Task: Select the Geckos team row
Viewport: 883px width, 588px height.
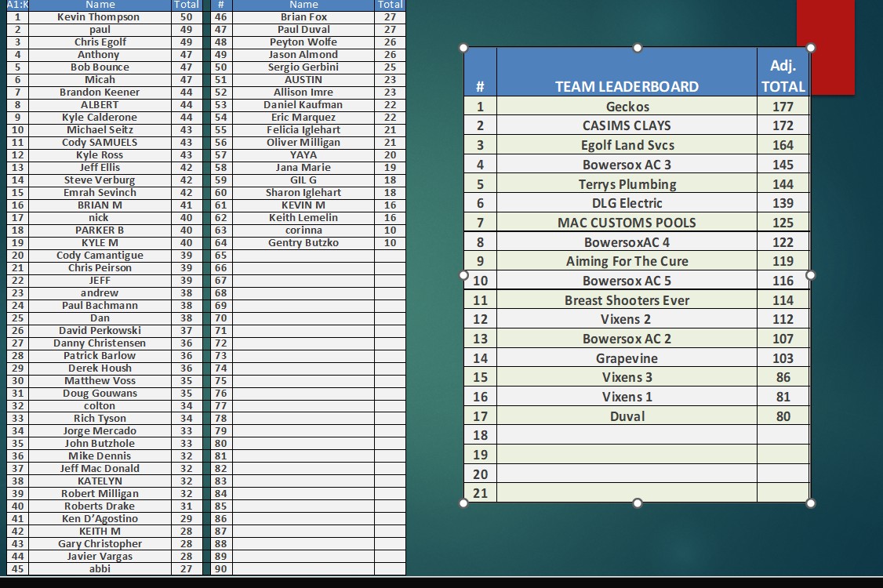Action: click(627, 107)
